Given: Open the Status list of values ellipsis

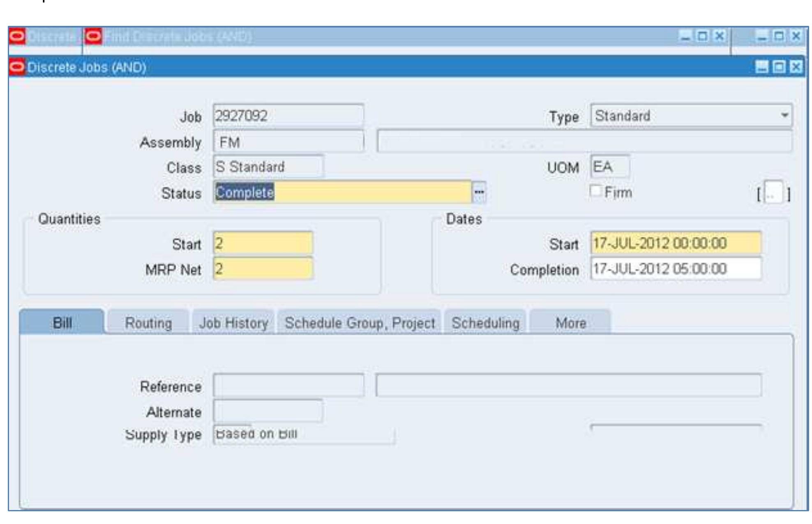Looking at the screenshot, I should 479,192.
